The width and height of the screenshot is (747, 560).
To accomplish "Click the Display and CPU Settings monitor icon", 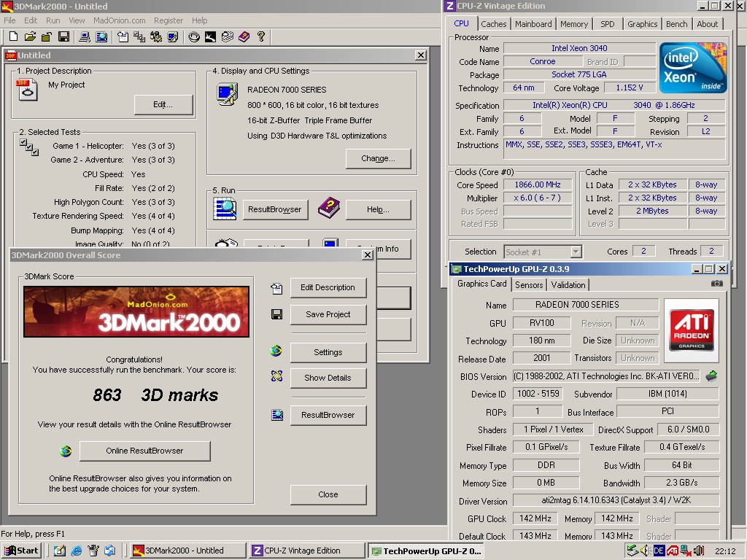I will (228, 94).
